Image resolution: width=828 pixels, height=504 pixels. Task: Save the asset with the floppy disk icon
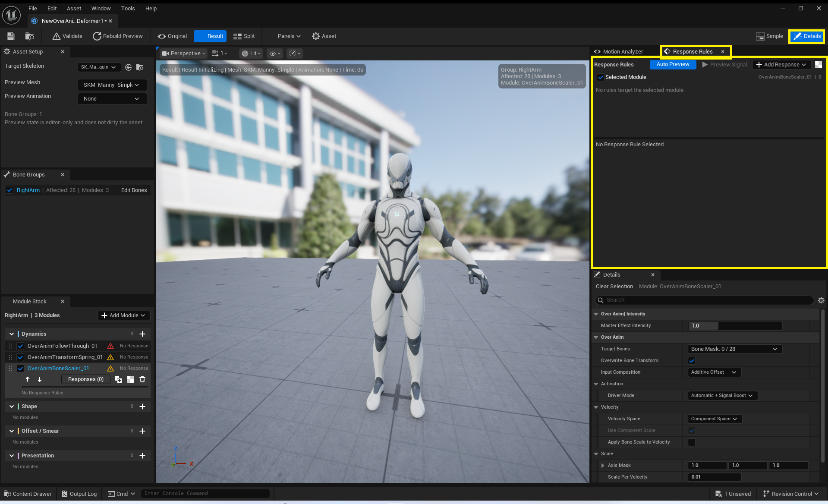click(11, 36)
